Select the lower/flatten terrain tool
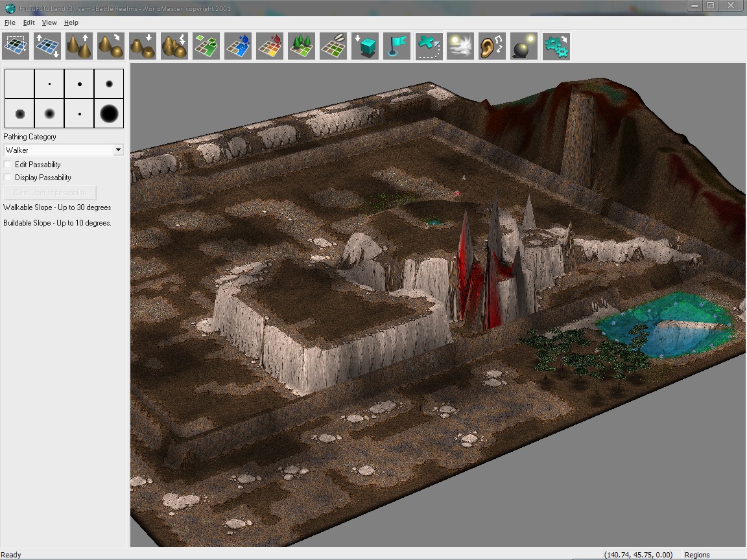The image size is (747, 560). click(143, 46)
